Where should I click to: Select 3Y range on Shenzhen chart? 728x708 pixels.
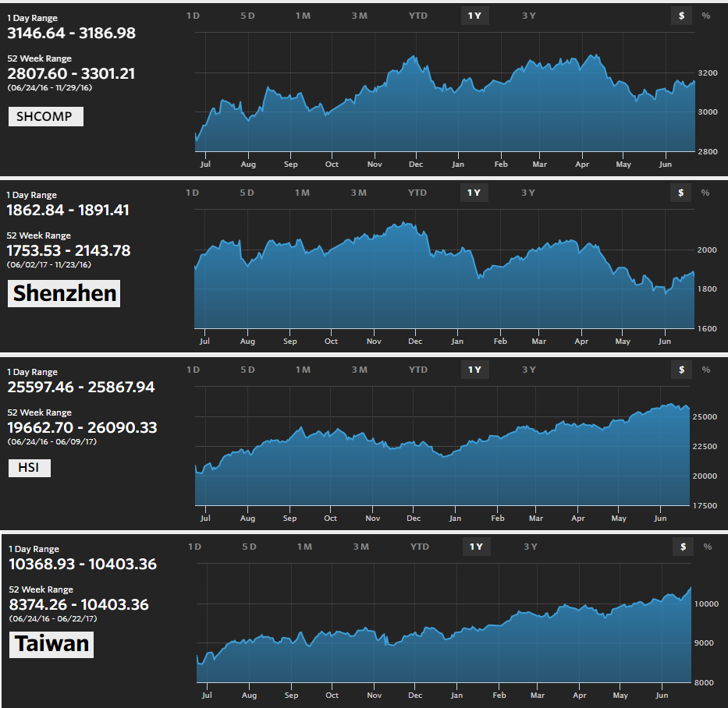click(528, 193)
